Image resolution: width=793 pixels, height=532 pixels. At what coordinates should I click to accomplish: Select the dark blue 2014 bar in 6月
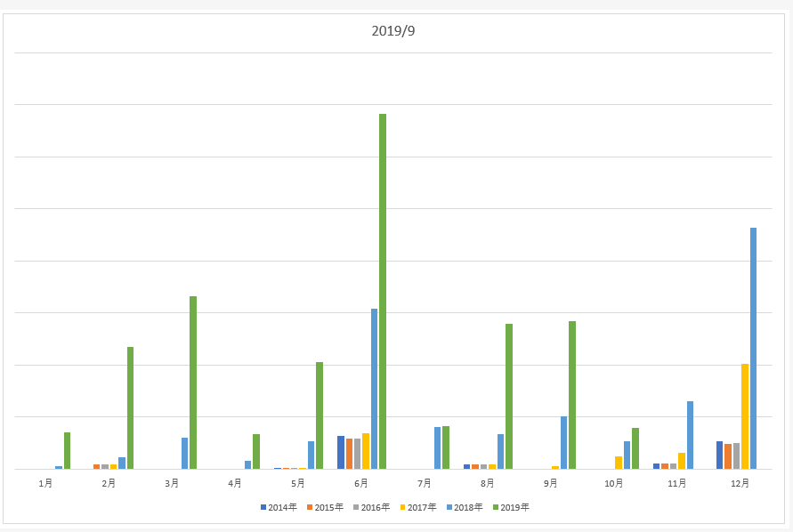pos(341,453)
